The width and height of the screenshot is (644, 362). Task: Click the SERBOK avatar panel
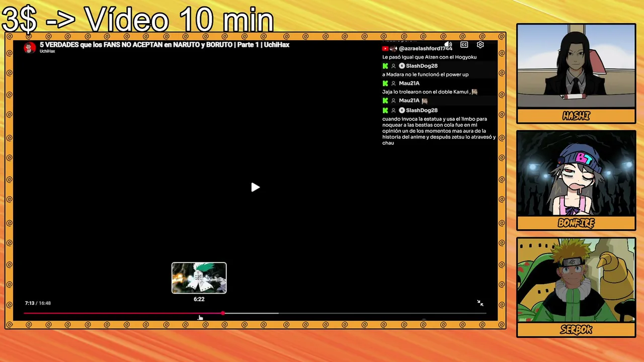click(576, 281)
